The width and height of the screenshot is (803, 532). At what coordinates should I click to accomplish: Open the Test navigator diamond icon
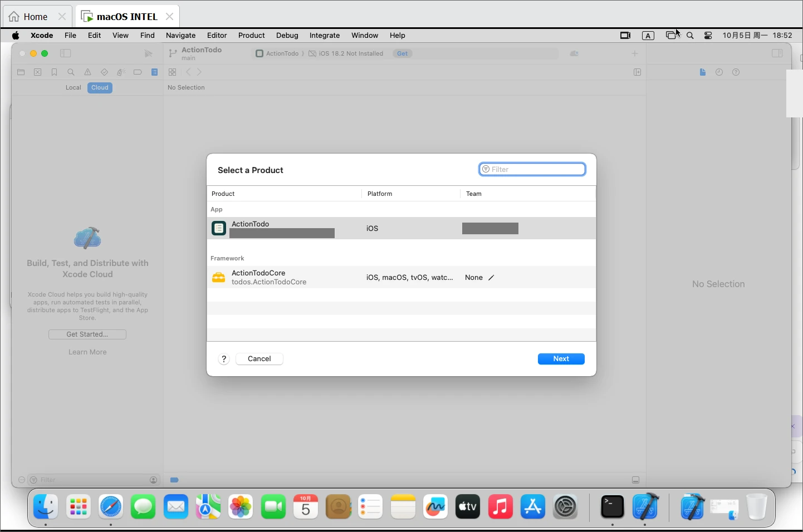coord(104,72)
